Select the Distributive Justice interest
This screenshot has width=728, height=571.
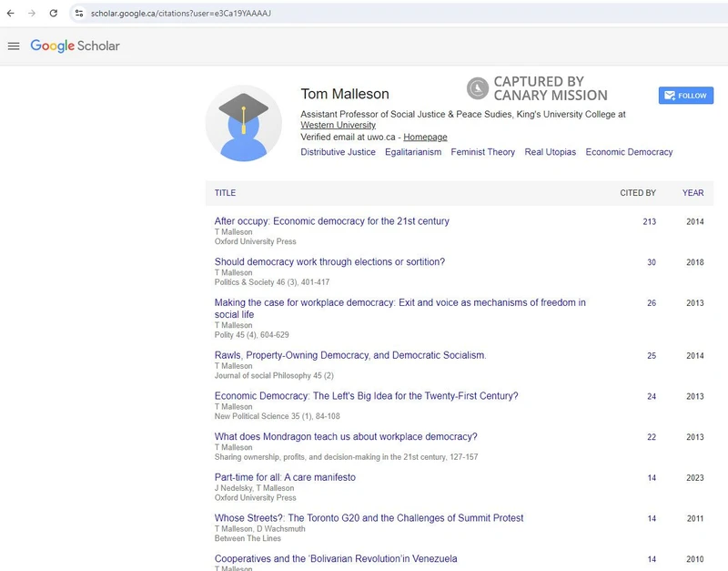(338, 152)
